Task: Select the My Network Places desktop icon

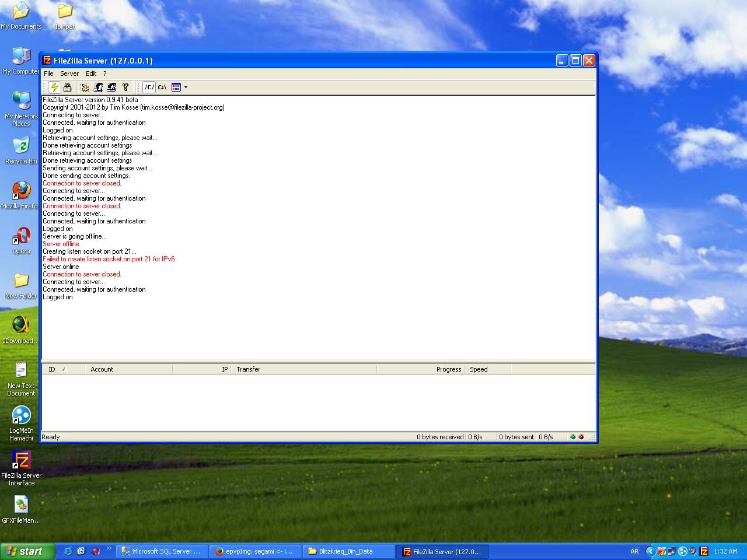Action: 21,109
